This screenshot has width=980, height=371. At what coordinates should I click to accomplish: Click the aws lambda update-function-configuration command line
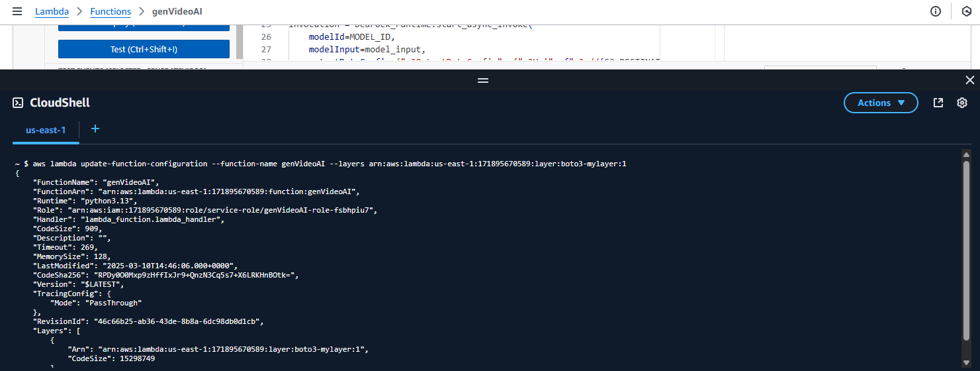click(x=320, y=164)
